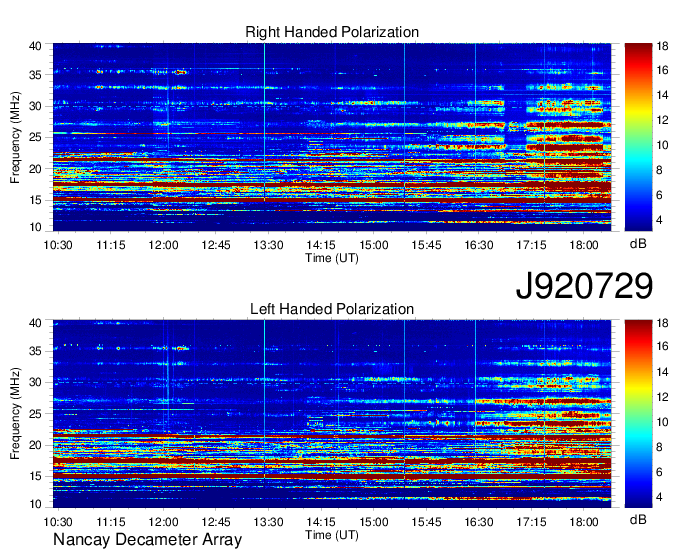The width and height of the screenshot is (680, 552).
Task: Click the 12:00 time tick under Left Handed plot
Action: pos(163,522)
